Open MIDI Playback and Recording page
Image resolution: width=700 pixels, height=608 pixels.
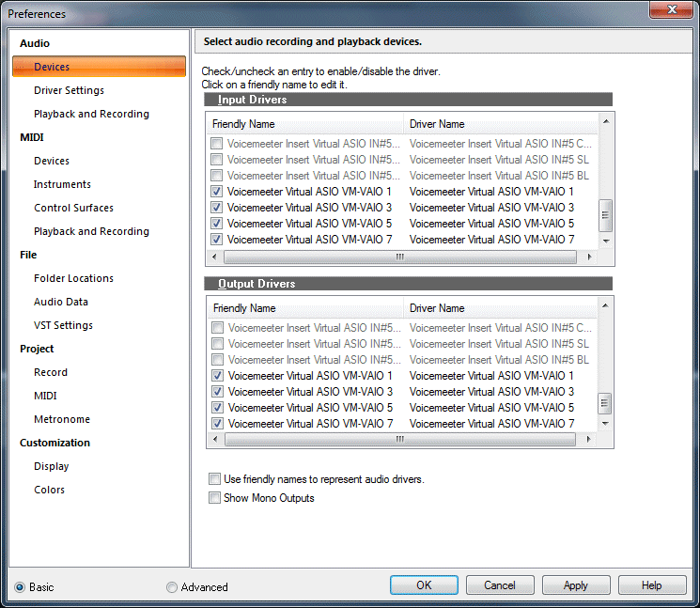[91, 231]
